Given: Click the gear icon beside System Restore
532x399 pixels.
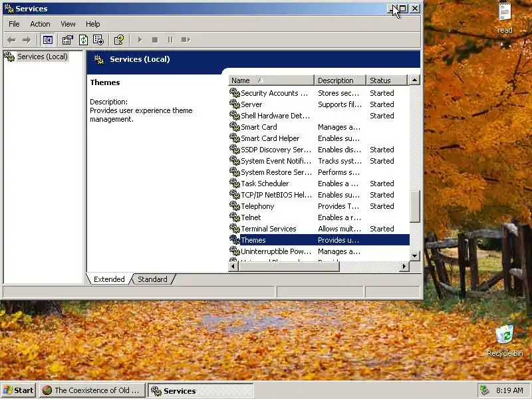Looking at the screenshot, I should [235, 172].
